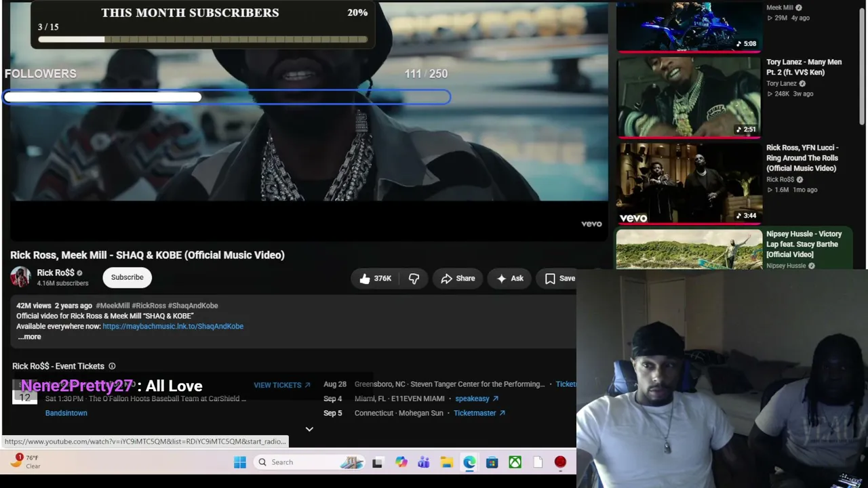
Task: Click 'Ring Around The Rolls' video title
Action: pos(802,158)
